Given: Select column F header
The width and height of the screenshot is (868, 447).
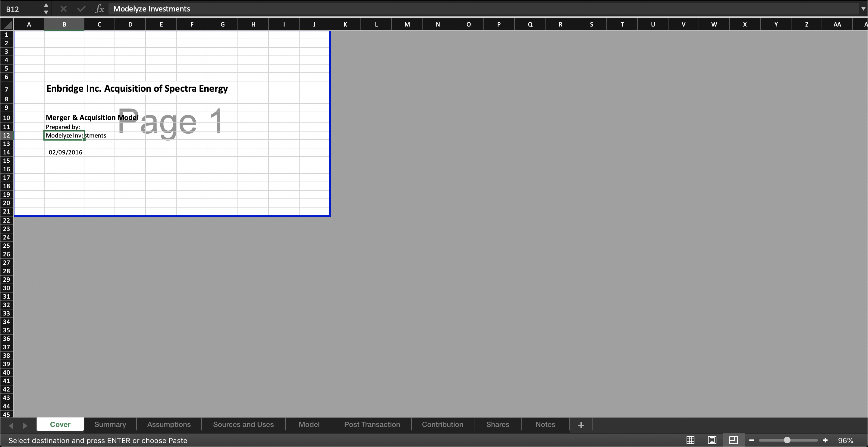Looking at the screenshot, I should pyautogui.click(x=192, y=24).
